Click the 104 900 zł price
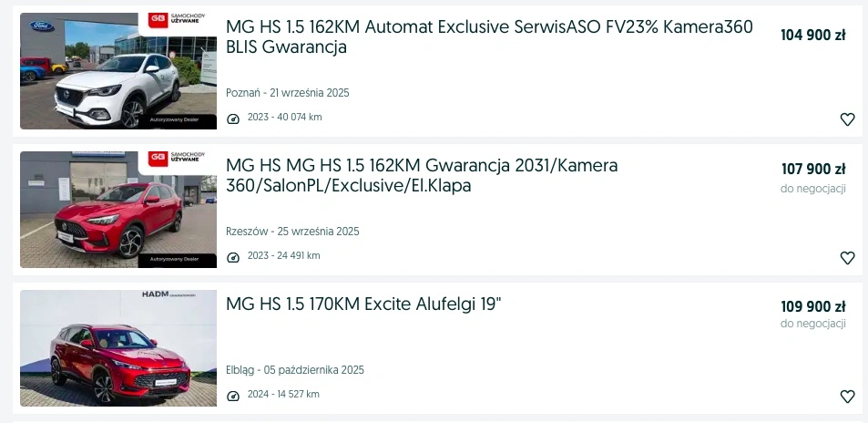Image resolution: width=868 pixels, height=423 pixels. tap(812, 36)
